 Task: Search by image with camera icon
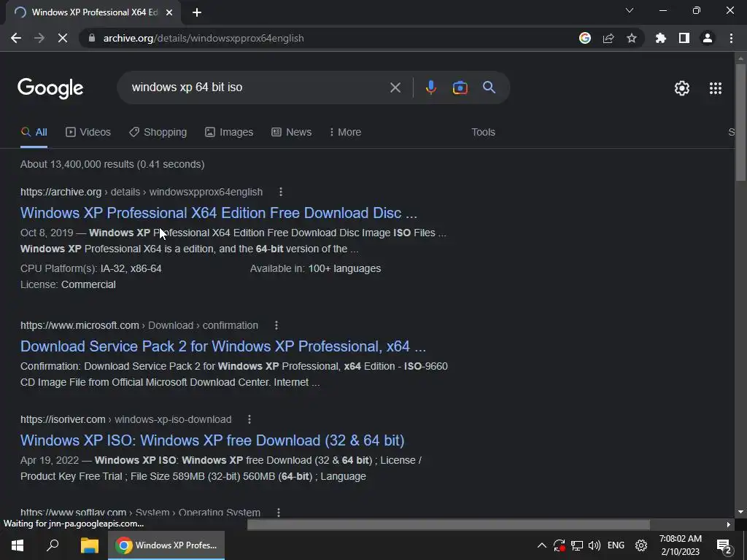click(460, 87)
